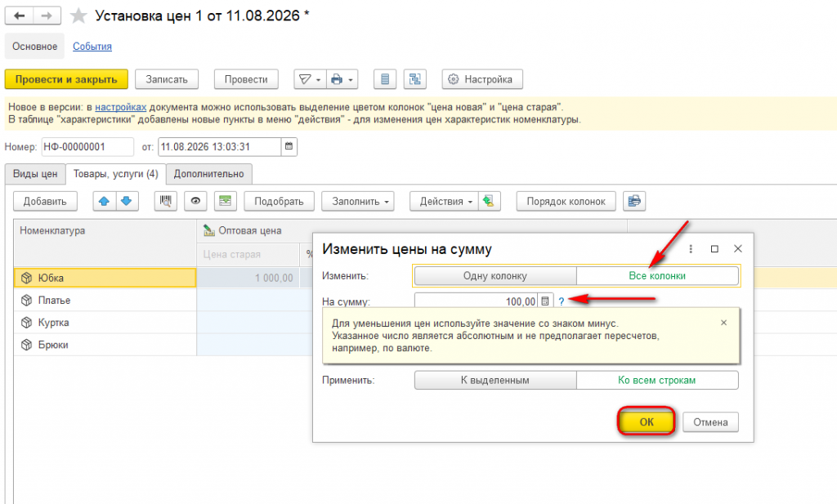Viewport: 837px width, 504px height.
Task: Open calendar picker next to document date
Action: pyautogui.click(x=289, y=147)
